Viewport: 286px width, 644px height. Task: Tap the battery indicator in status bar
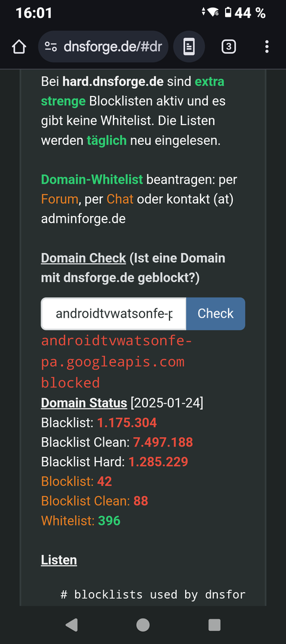[x=228, y=13]
